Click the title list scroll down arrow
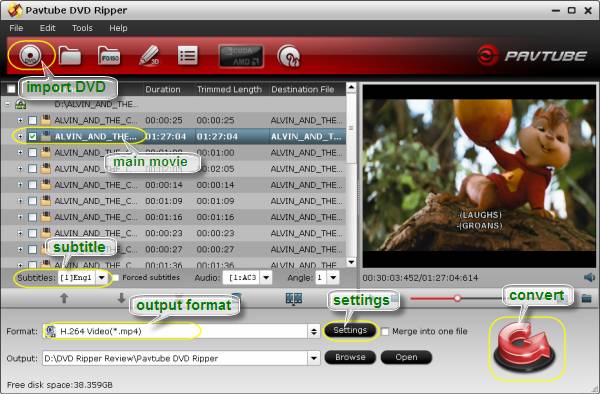 pyautogui.click(x=351, y=262)
